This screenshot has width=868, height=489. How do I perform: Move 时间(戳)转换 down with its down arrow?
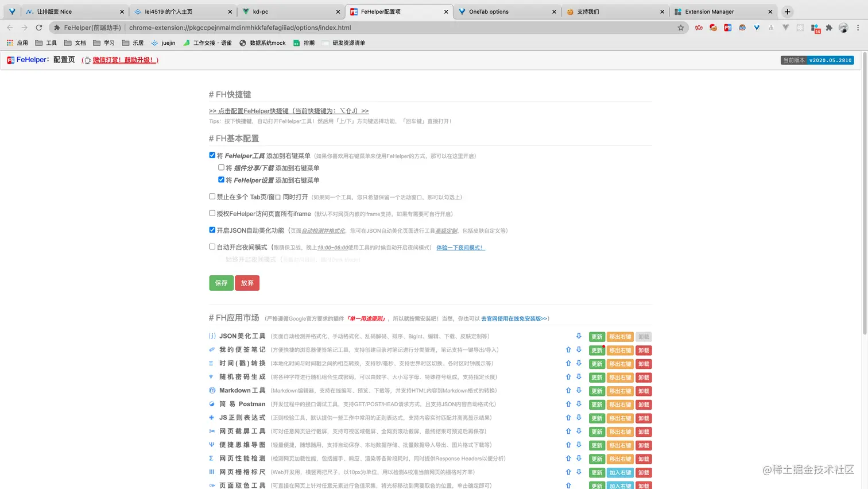(x=579, y=364)
